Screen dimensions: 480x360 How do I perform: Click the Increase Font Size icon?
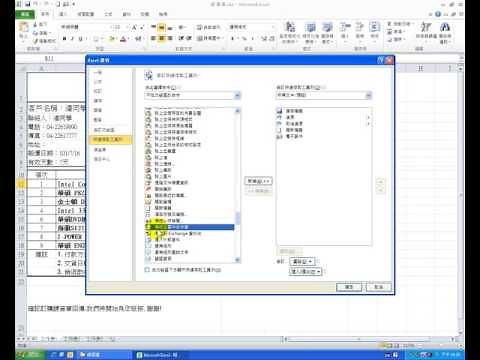134,27
